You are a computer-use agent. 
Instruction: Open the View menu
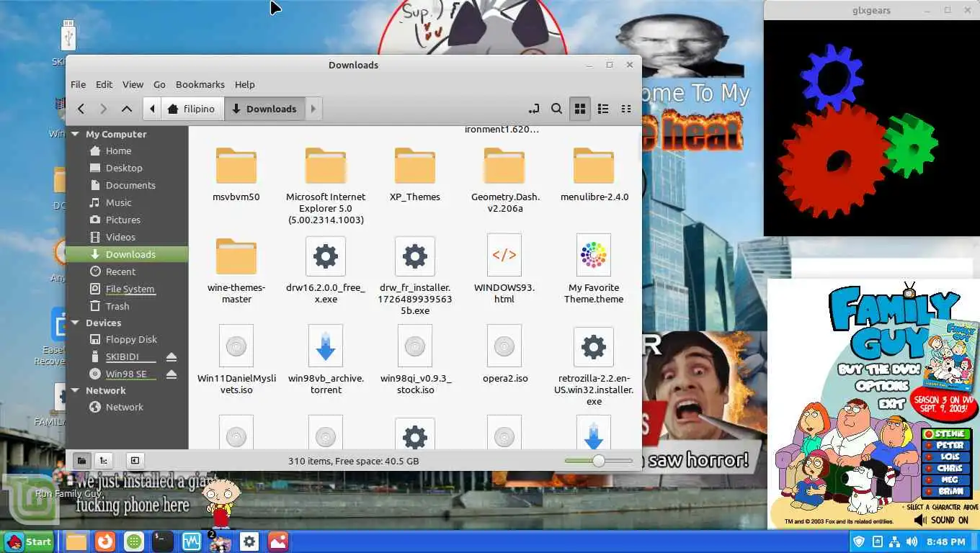pyautogui.click(x=133, y=84)
